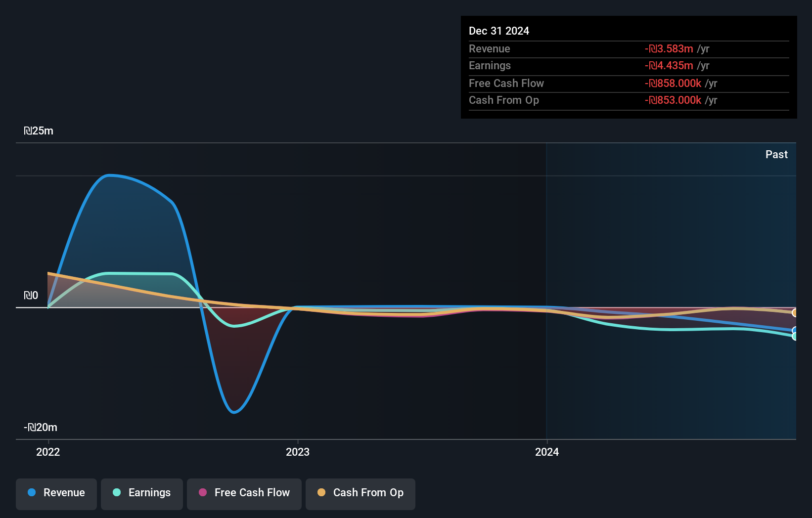Click the 'Free Cash Flow' row label in tooltip

tap(506, 83)
